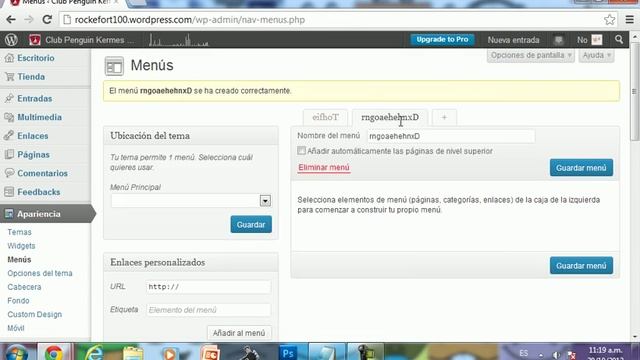Expand Opciones de pantalla panel
This screenshot has width=640, height=360.
(x=531, y=56)
